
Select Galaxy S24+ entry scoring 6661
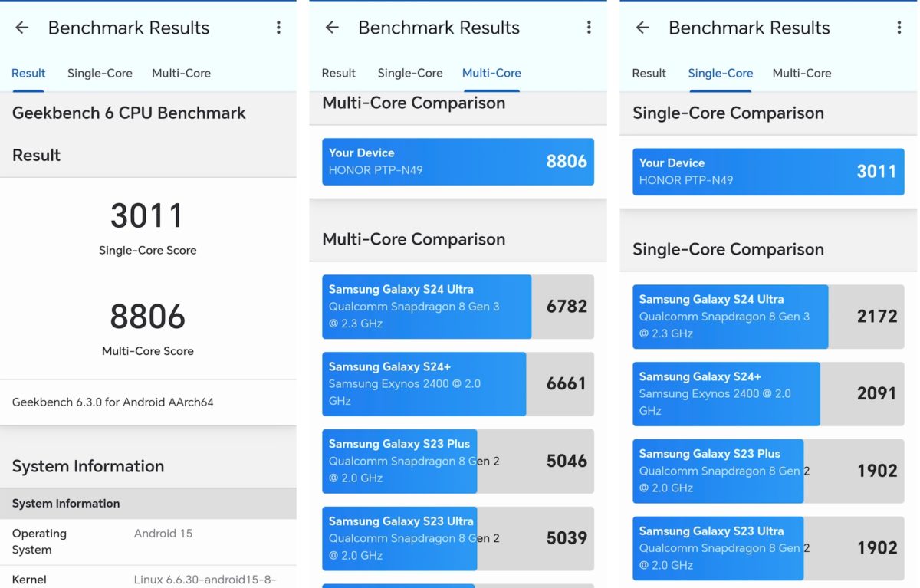[458, 384]
